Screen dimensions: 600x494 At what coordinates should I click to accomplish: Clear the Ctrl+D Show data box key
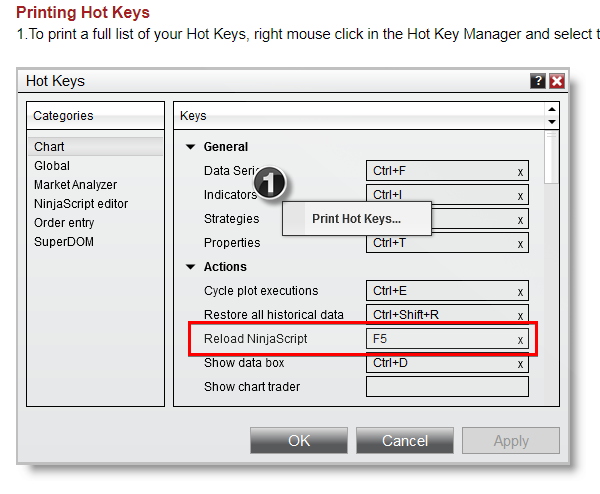(x=520, y=364)
